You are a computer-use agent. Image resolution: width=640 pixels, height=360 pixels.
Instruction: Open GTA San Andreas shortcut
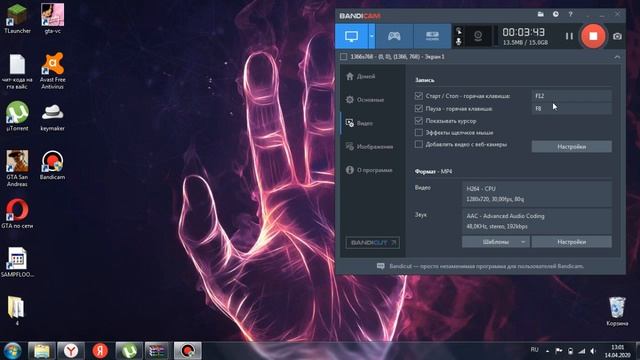pos(17,168)
